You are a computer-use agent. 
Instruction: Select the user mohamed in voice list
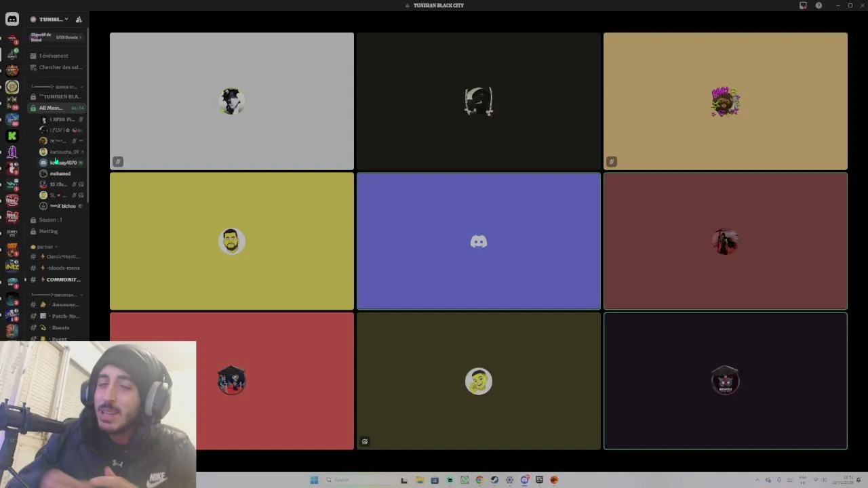click(61, 174)
